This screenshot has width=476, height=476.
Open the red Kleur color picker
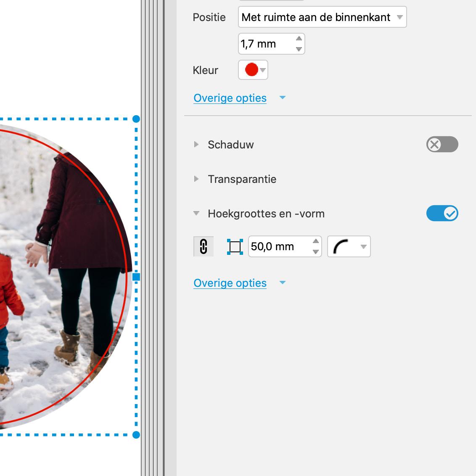pos(253,70)
